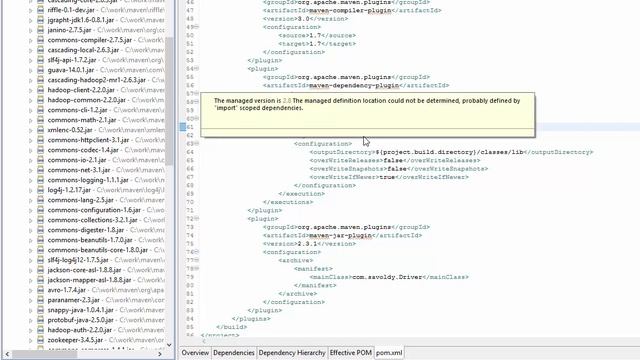Click the jar icon of commons-beanutils-1.7.0.jar
Image resolution: width=640 pixels, height=360 pixels.
(40, 240)
